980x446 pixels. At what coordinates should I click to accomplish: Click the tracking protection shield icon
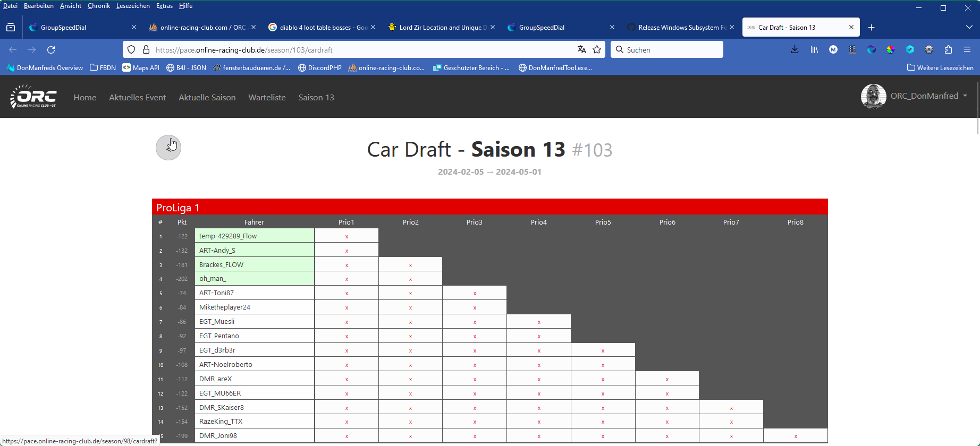(131, 50)
